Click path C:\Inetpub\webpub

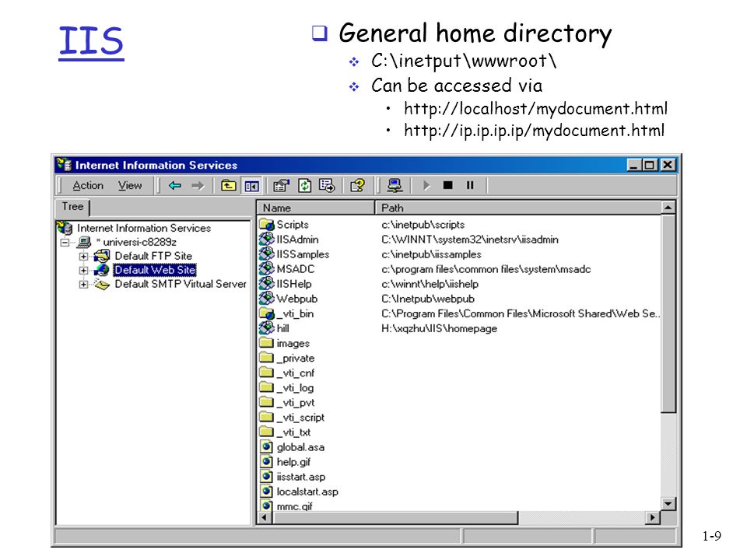click(428, 299)
